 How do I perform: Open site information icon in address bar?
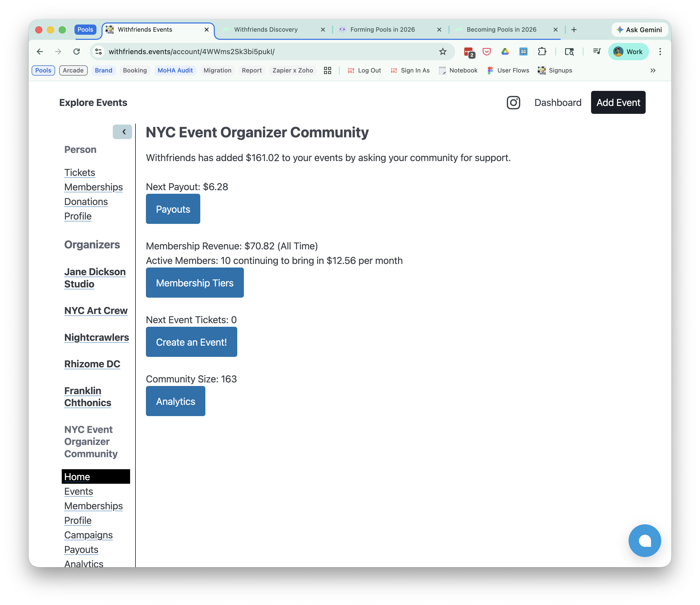(x=99, y=51)
